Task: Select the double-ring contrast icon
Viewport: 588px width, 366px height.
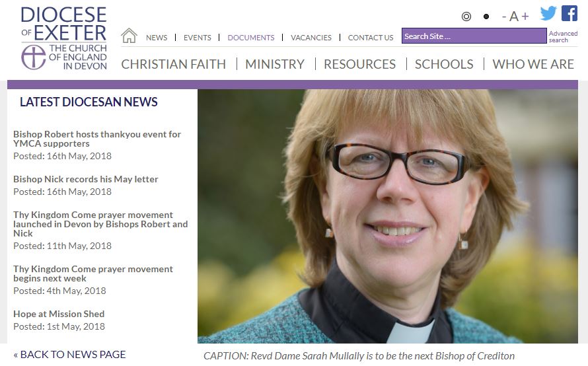Action: pos(466,17)
